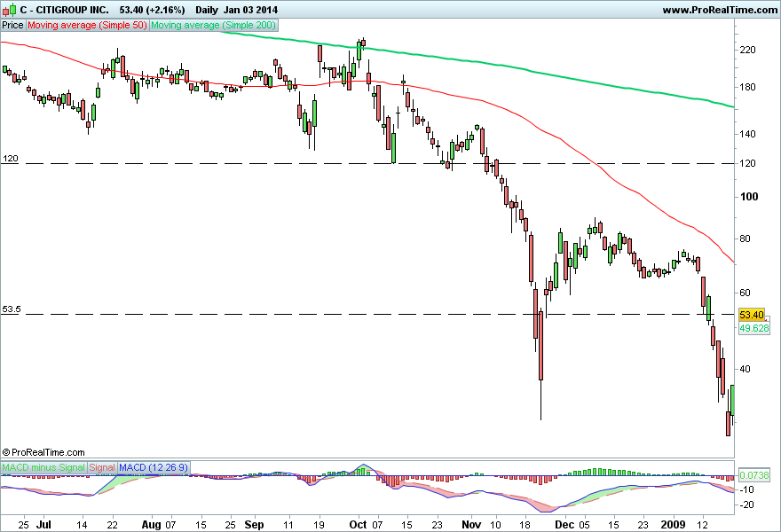Click the Jan 03 2014 date
The width and height of the screenshot is (781, 532).
[251, 10]
